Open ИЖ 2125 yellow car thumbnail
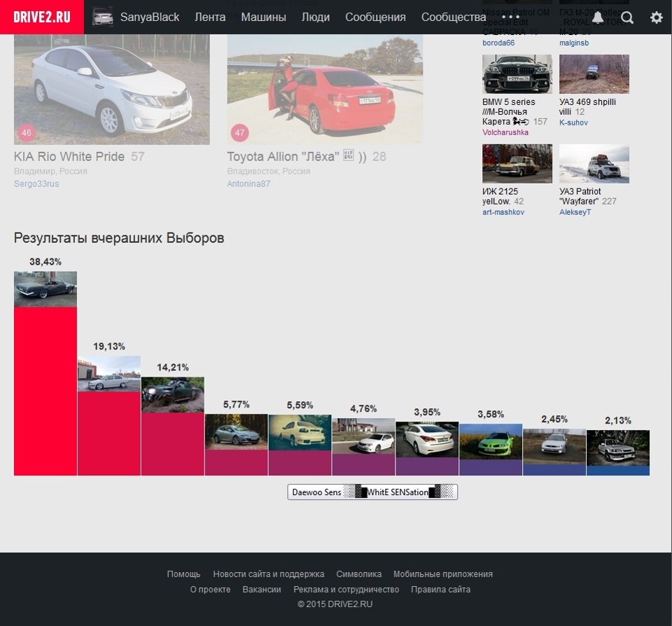672x626 pixels. [x=517, y=164]
